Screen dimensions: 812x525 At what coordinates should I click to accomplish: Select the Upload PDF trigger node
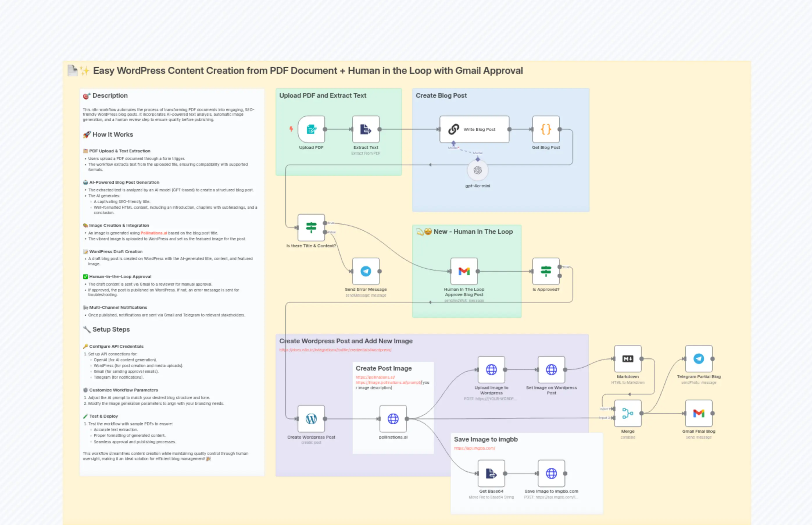(x=311, y=129)
